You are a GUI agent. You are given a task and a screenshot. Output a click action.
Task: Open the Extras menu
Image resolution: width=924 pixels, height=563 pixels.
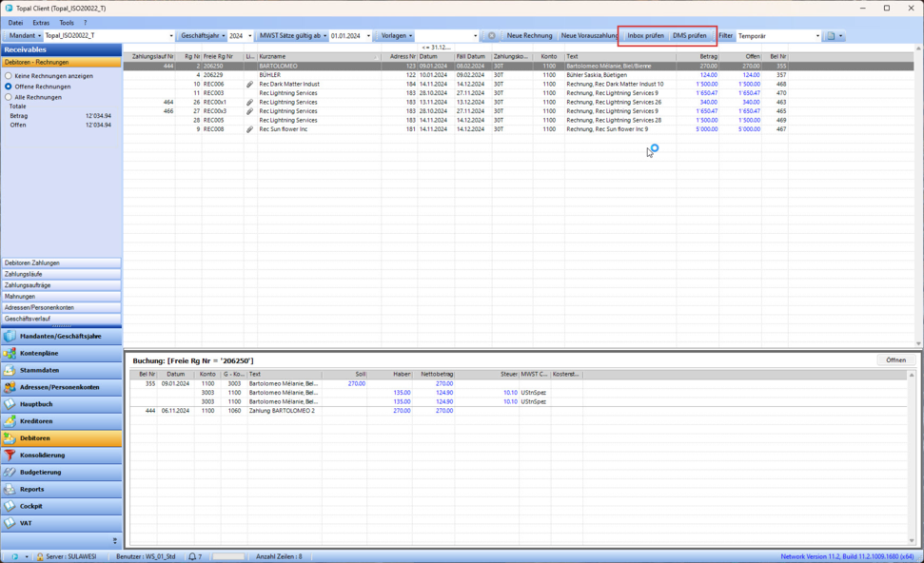coord(41,22)
